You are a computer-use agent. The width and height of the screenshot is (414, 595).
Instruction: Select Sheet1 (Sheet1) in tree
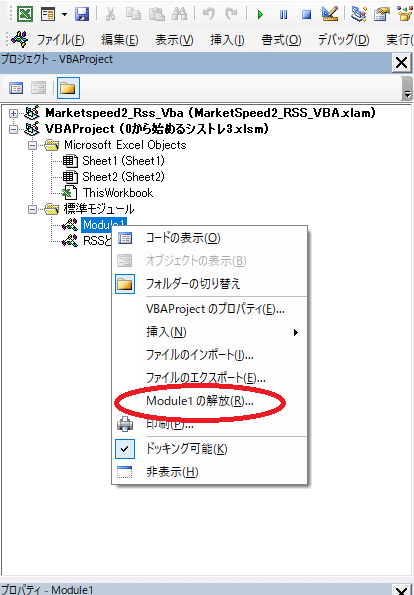point(123,161)
